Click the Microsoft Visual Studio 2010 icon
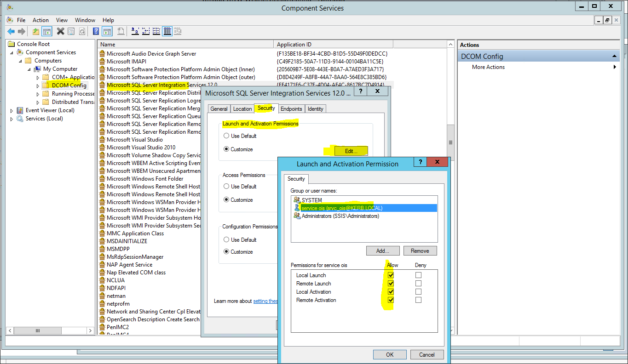 pos(103,148)
